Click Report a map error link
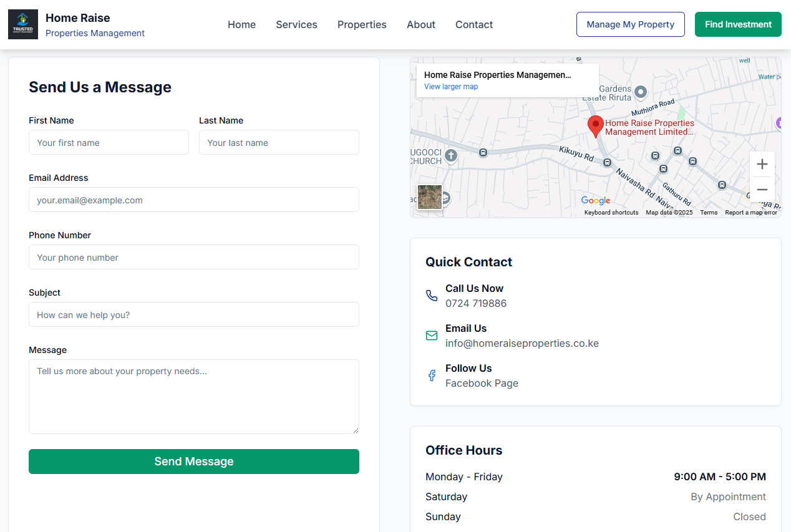This screenshot has width=791, height=532. tap(751, 213)
